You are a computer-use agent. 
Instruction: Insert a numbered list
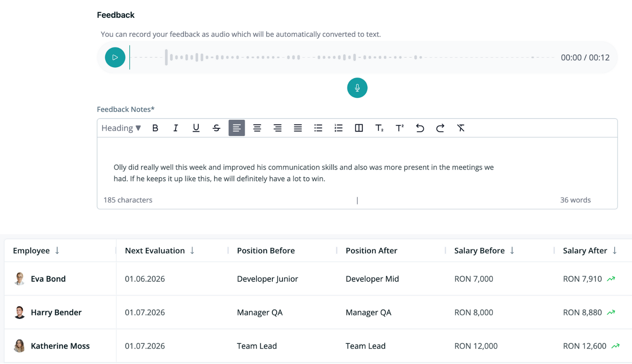coord(338,128)
